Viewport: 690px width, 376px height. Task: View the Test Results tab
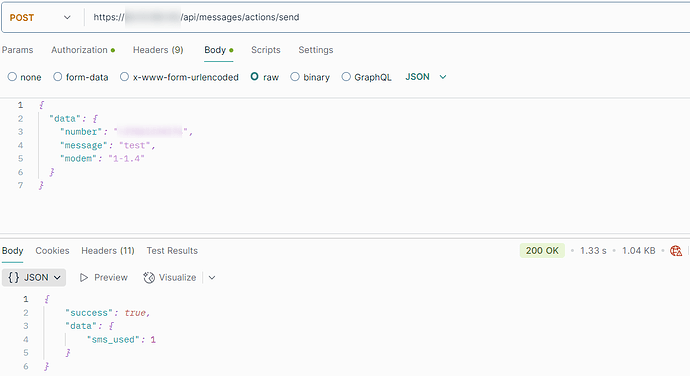pyautogui.click(x=172, y=251)
